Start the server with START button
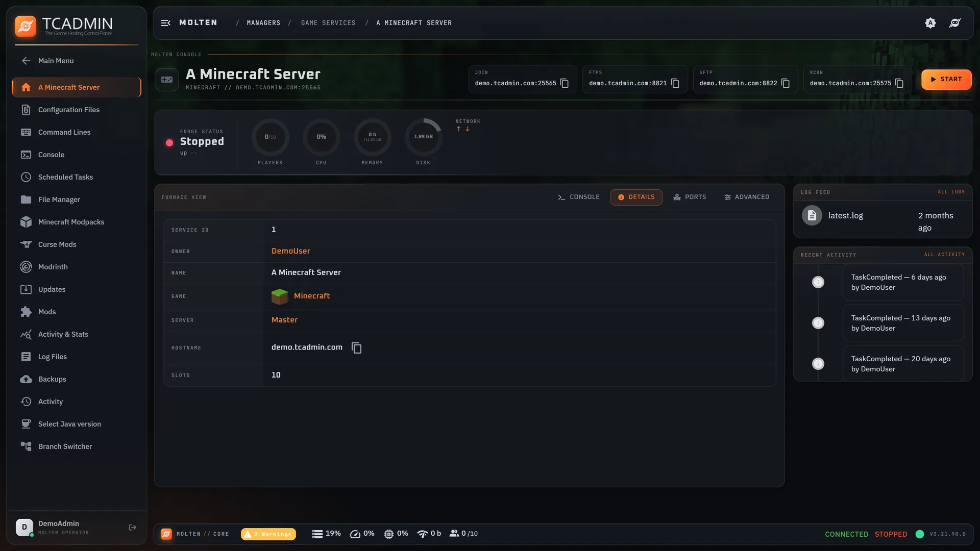 click(x=946, y=80)
